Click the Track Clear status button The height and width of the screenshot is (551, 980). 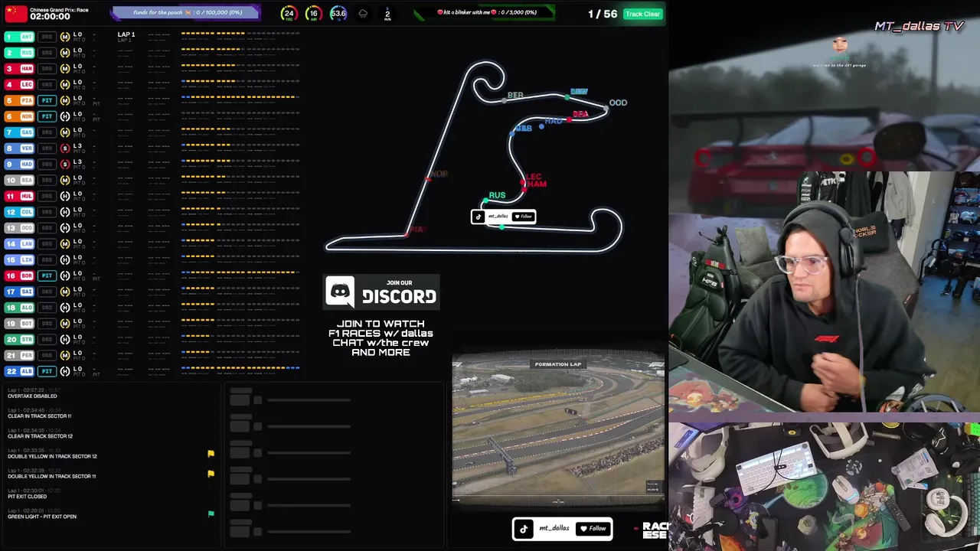(x=642, y=14)
